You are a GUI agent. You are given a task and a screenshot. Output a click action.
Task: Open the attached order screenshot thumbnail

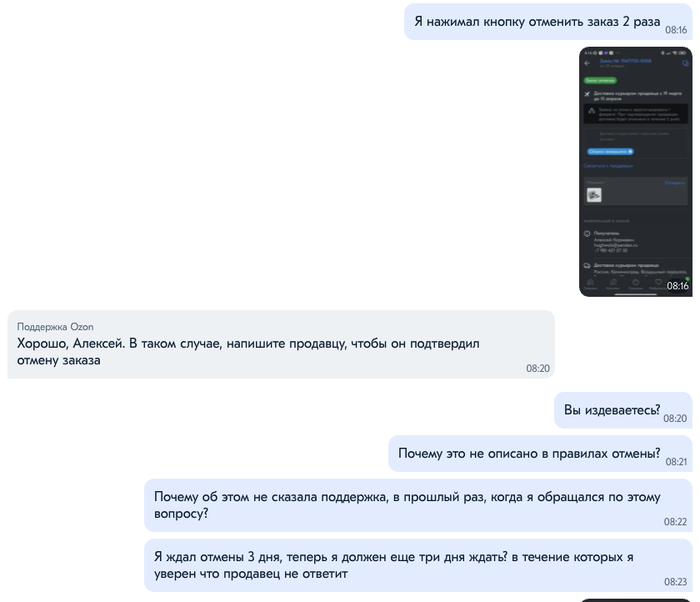635,171
